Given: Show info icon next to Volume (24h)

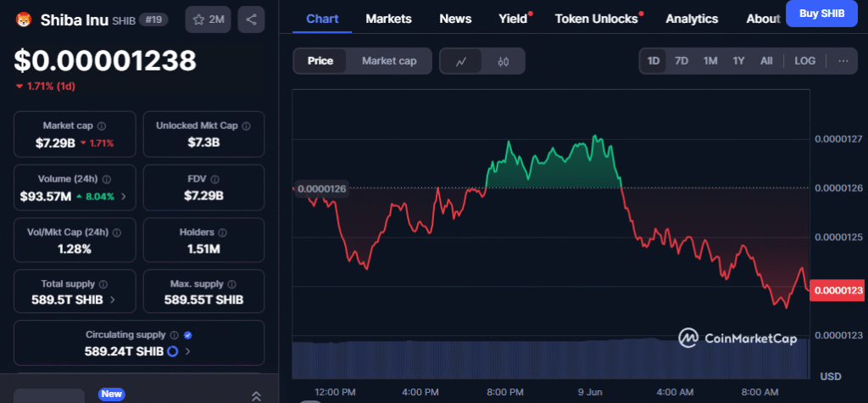Looking at the screenshot, I should [106, 180].
